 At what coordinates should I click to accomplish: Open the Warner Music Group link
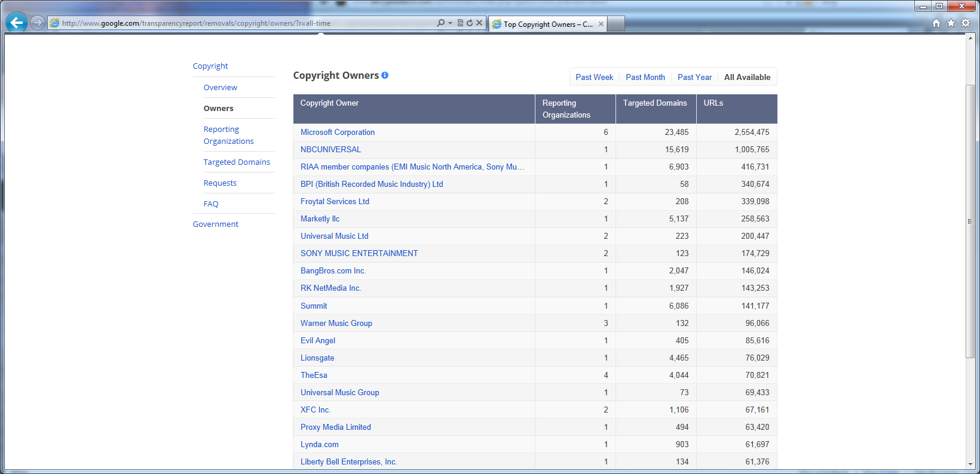coord(336,323)
